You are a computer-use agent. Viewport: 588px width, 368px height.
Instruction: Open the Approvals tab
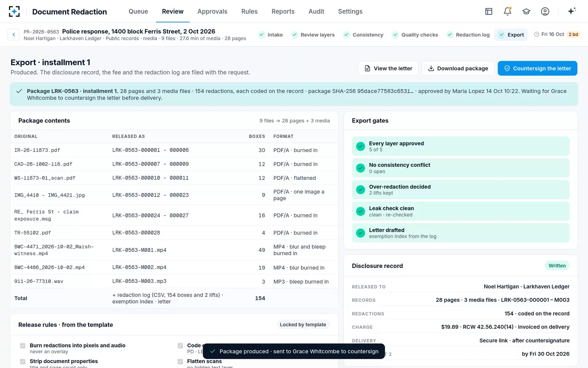coord(212,11)
